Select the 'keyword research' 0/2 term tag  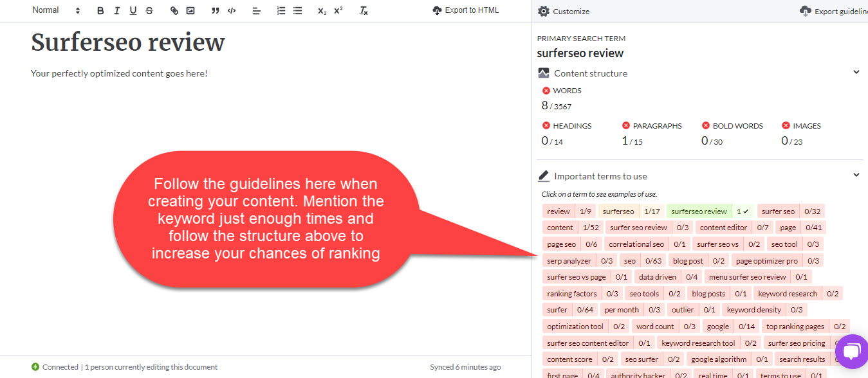point(798,294)
